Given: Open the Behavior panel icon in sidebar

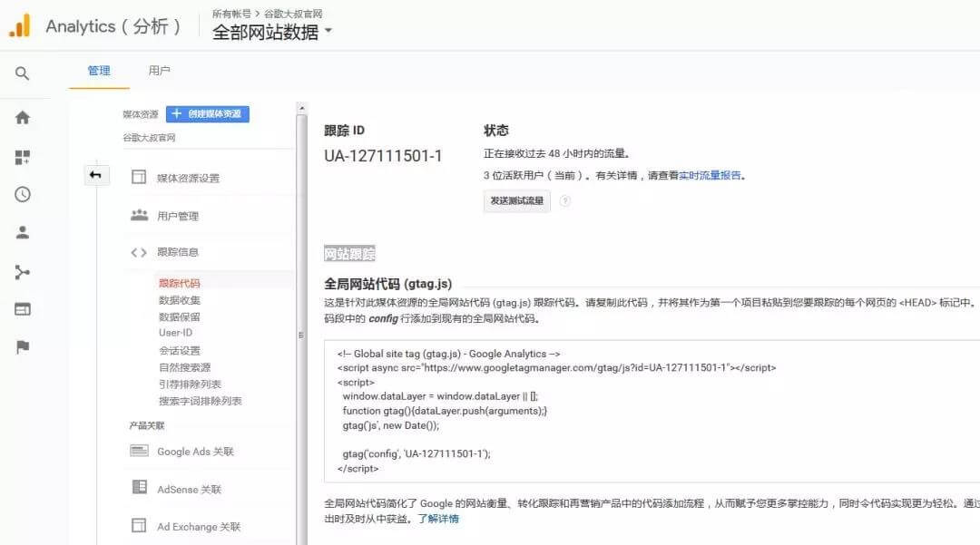Looking at the screenshot, I should pos(23,309).
